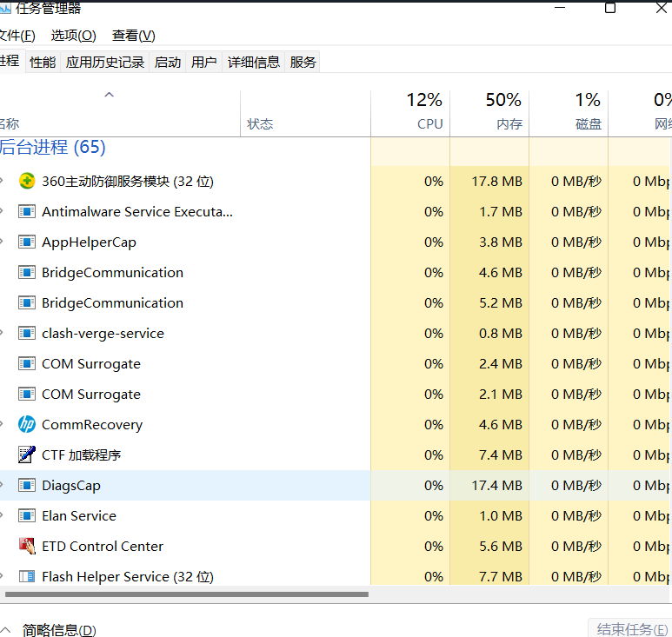
Task: Sort by the 1% 磁盘 column header
Action: pos(569,114)
